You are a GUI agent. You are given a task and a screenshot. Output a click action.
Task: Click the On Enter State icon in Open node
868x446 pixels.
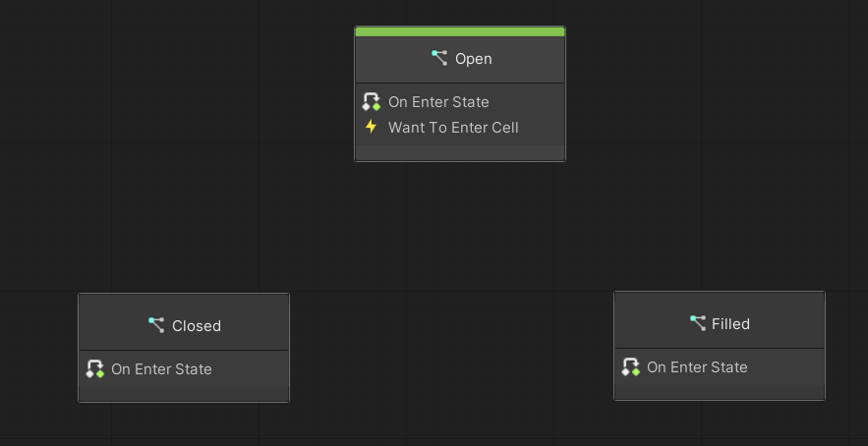pyautogui.click(x=371, y=102)
